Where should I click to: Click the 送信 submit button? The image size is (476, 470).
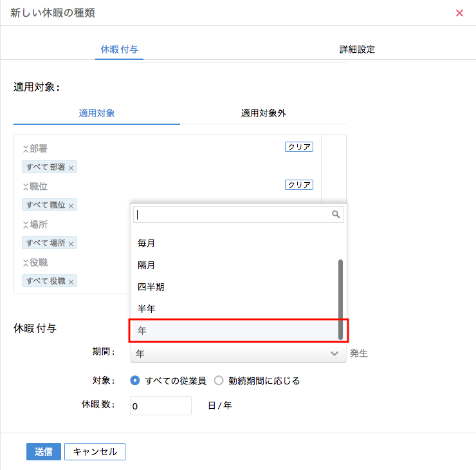point(44,451)
